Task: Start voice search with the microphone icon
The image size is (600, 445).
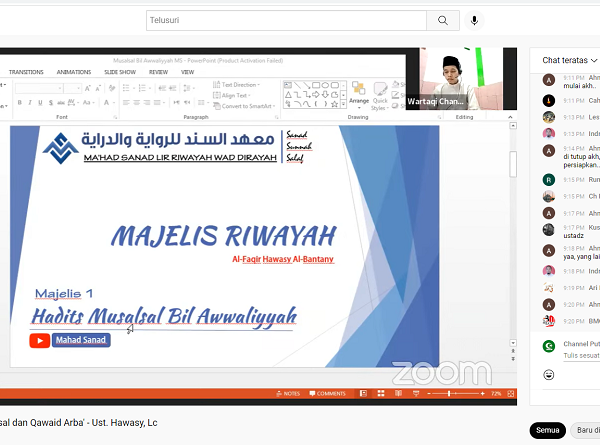Action: 474,20
